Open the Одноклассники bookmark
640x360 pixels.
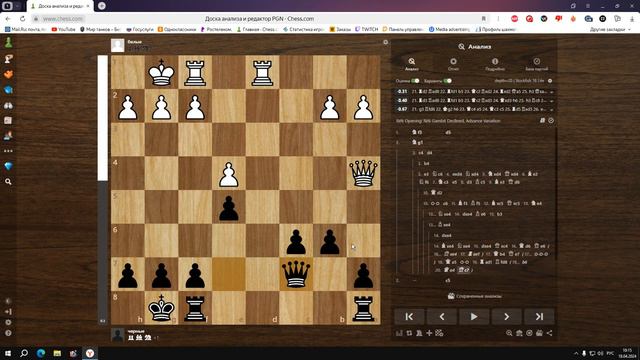point(177,29)
